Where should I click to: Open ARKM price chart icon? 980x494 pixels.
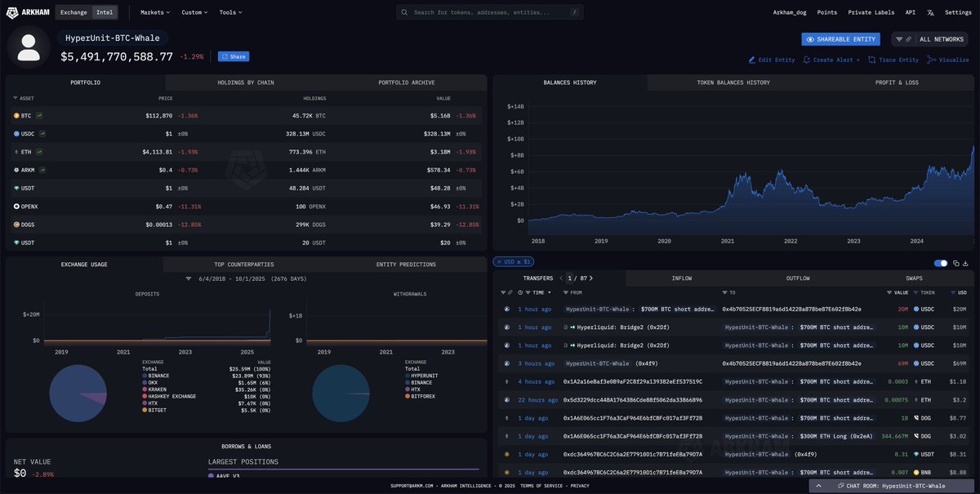[x=42, y=170]
